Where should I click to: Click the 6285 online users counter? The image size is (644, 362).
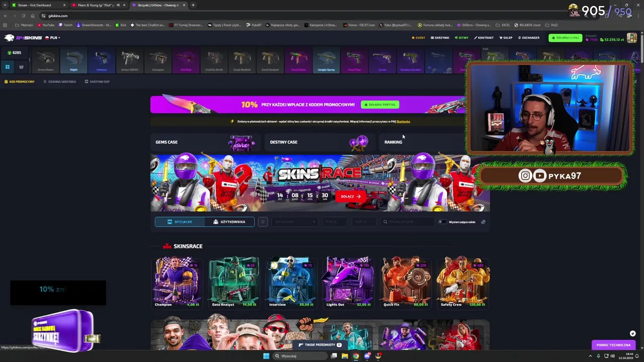[14, 52]
